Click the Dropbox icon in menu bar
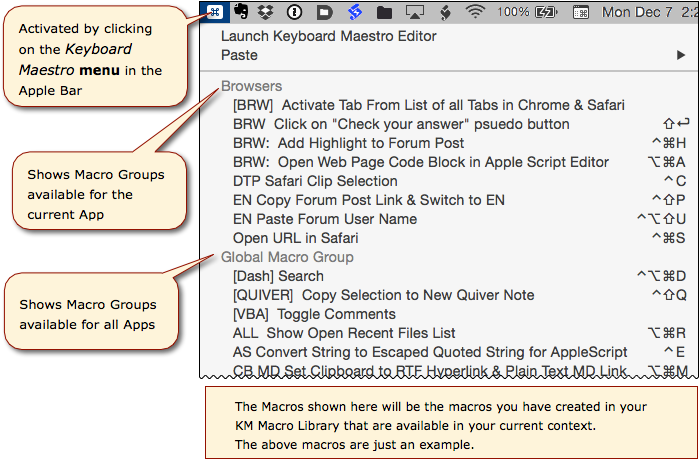This screenshot has width=699, height=459. coord(267,12)
